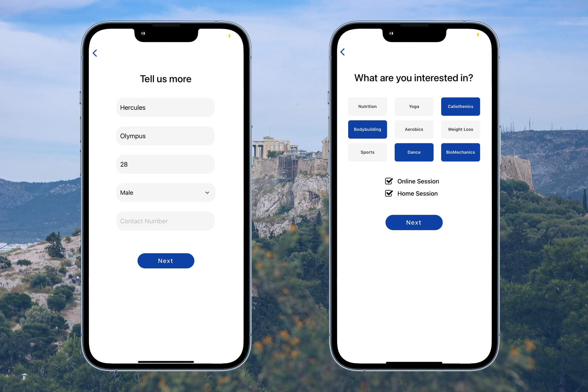This screenshot has width=588, height=392.
Task: Click the Contact Number input field
Action: 165,221
